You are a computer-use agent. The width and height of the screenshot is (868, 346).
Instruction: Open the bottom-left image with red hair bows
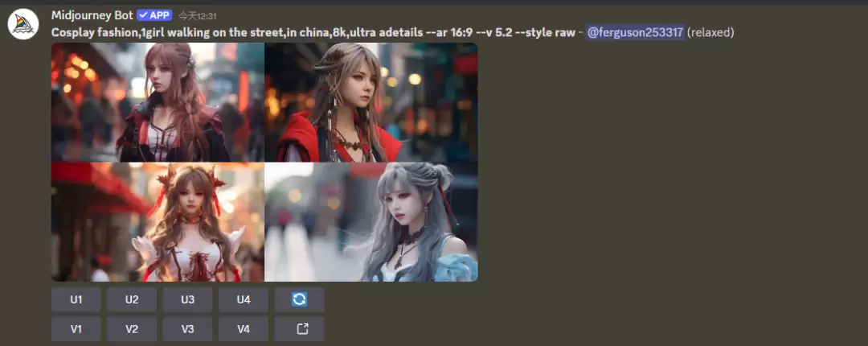[x=158, y=222]
